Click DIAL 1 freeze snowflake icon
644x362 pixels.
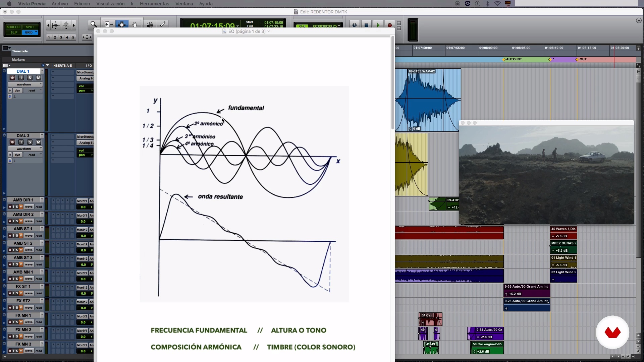10,90
